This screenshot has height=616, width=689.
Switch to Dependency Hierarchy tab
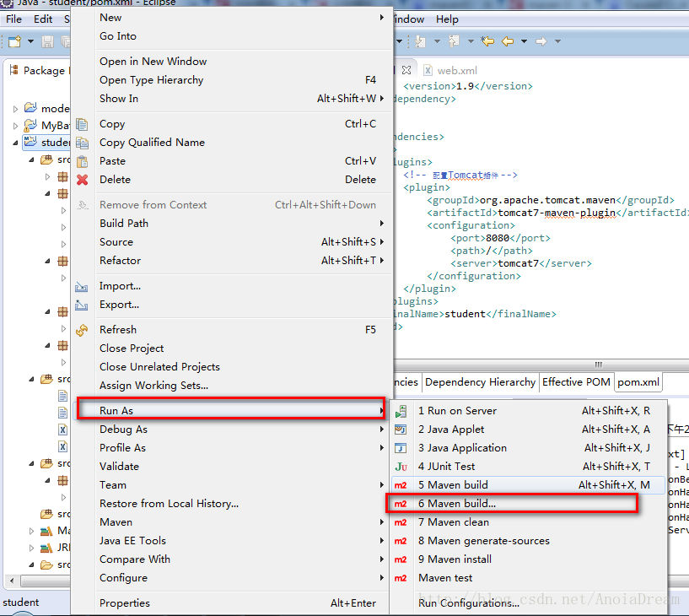(x=480, y=382)
